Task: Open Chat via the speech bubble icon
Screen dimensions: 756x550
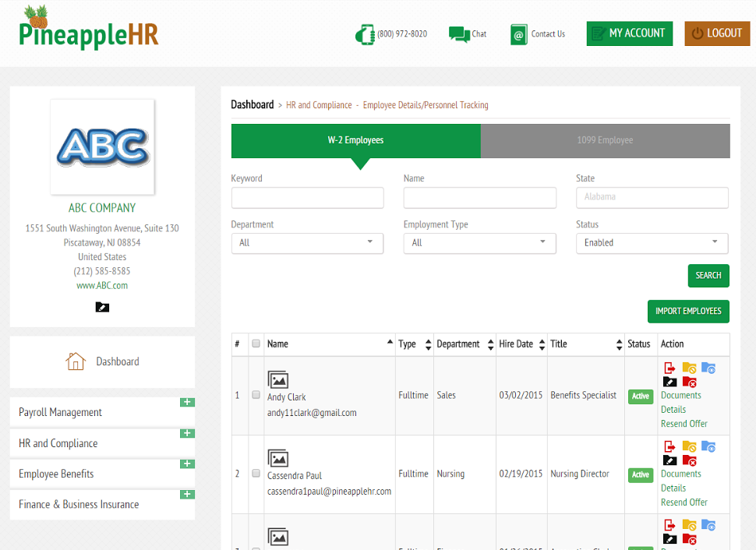Action: [x=459, y=34]
